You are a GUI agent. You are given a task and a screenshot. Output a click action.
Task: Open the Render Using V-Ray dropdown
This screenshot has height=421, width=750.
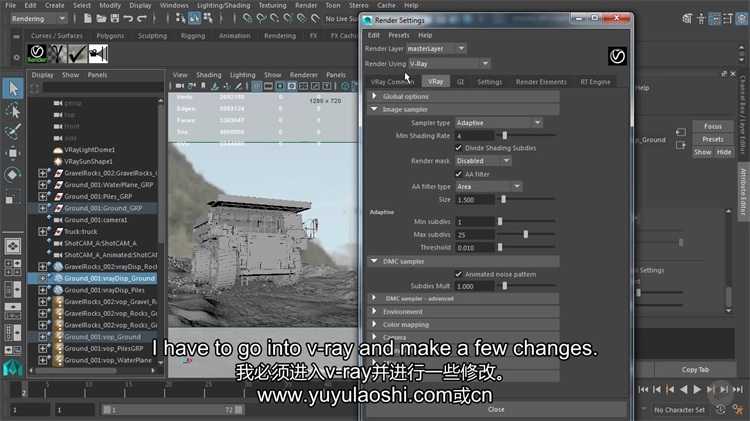pyautogui.click(x=450, y=64)
